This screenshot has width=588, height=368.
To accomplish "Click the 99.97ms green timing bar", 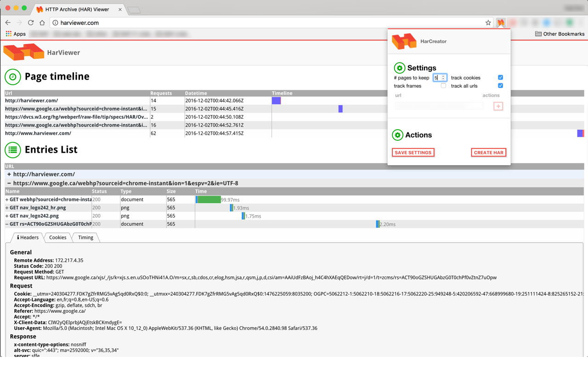I will pyautogui.click(x=209, y=200).
